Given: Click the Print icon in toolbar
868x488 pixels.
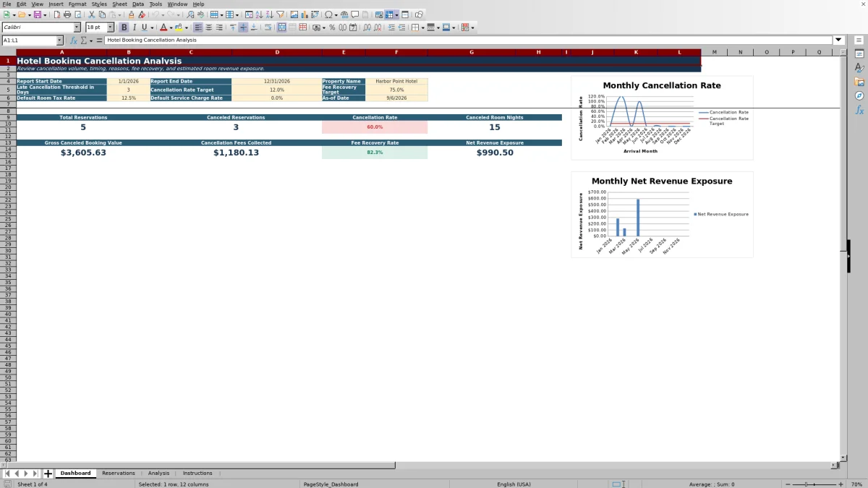Looking at the screenshot, I should pos(67,14).
